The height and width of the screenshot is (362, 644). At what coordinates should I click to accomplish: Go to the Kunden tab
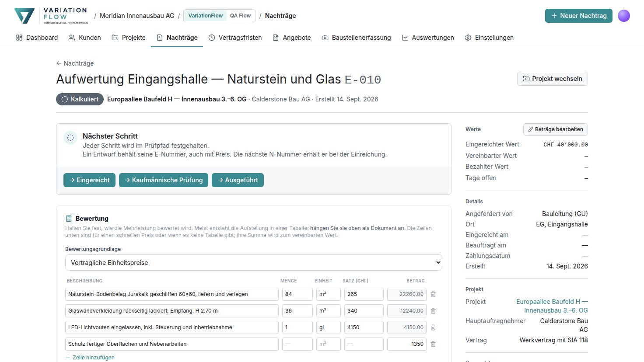click(x=85, y=38)
